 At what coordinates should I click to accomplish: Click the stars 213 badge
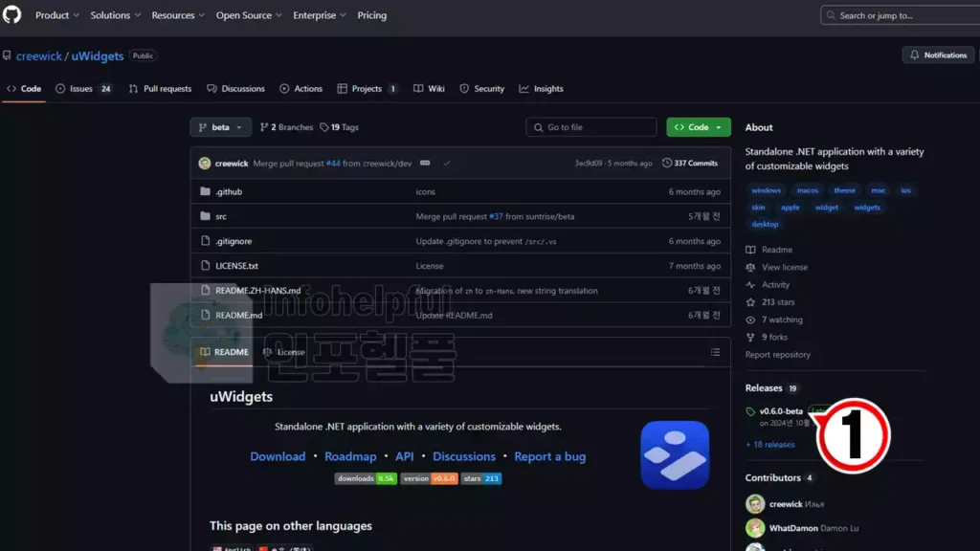[x=481, y=478]
